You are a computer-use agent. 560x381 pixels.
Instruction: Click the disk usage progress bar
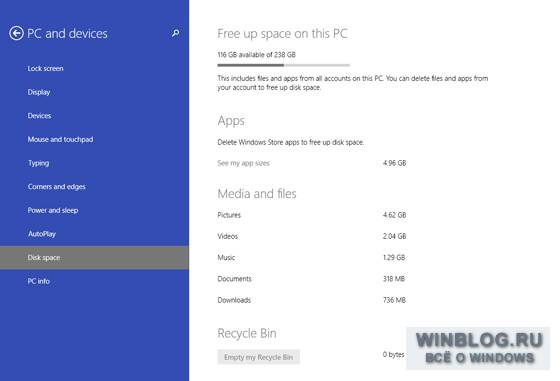tap(284, 65)
